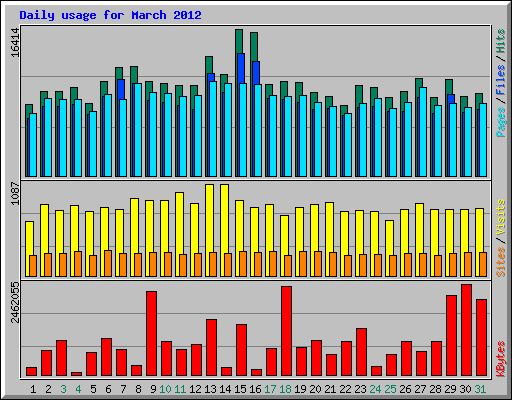
Task: Click day 12 label on x-axis
Action: (x=195, y=389)
